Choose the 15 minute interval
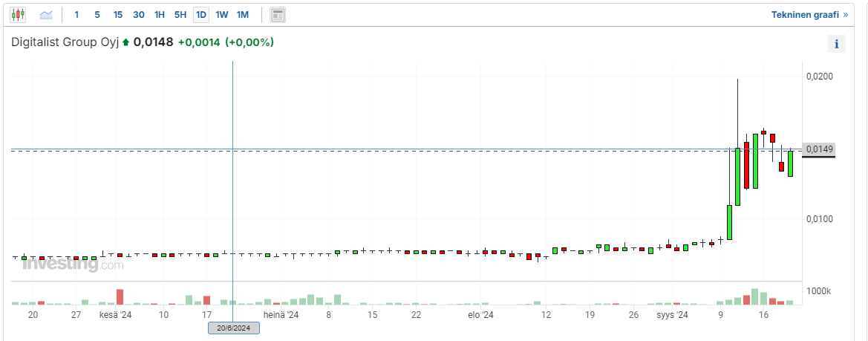Viewport: 868px width, 341px height. pyautogui.click(x=118, y=15)
